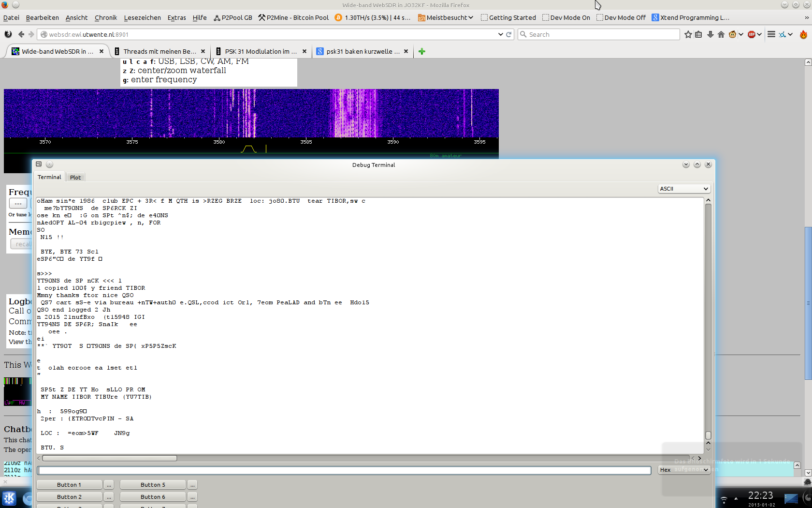Click the yellow passband marker on frequency scale

(249, 149)
